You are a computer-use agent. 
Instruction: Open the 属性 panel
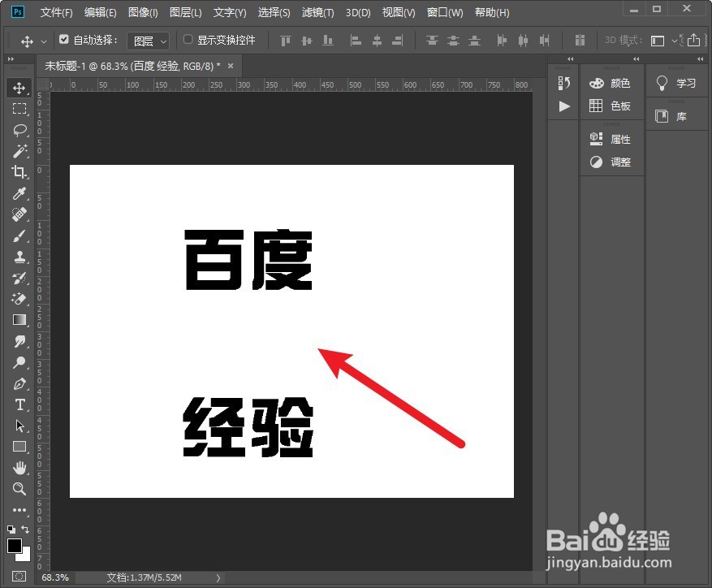point(610,139)
